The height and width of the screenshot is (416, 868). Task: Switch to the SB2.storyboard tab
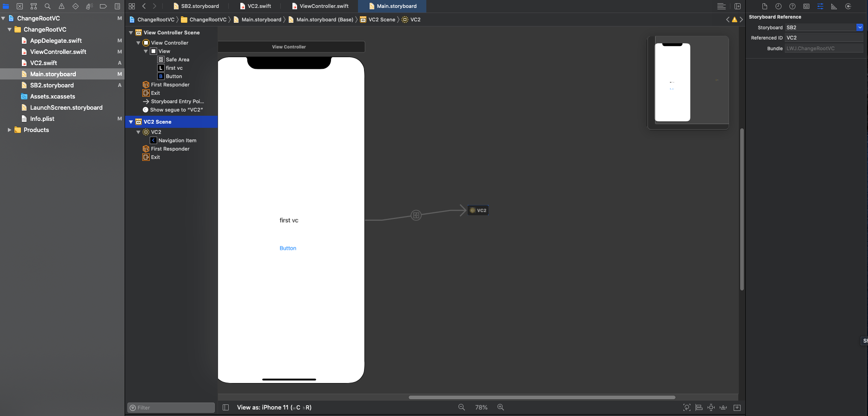pos(196,6)
